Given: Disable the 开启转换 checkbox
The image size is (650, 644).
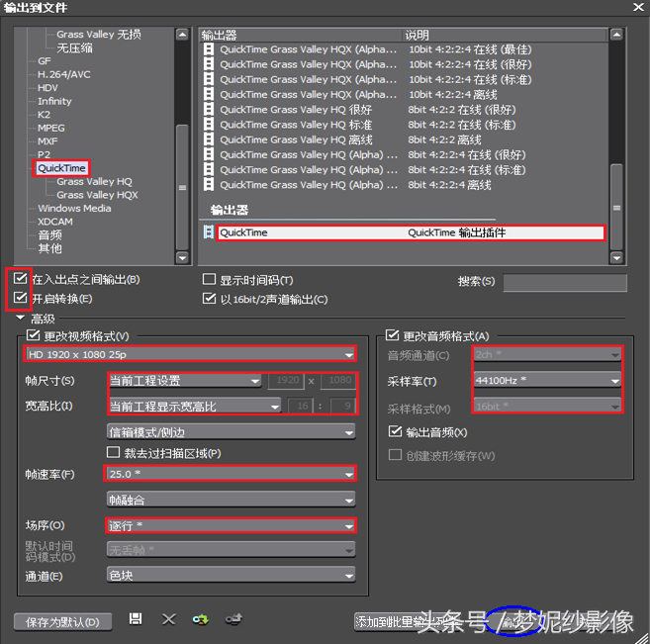Looking at the screenshot, I should tap(22, 298).
